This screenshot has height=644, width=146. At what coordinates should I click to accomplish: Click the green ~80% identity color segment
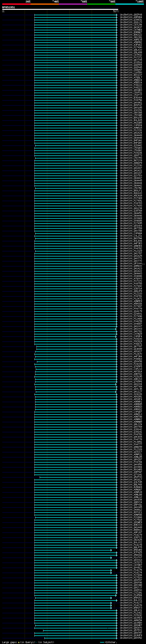(x=101, y=4)
